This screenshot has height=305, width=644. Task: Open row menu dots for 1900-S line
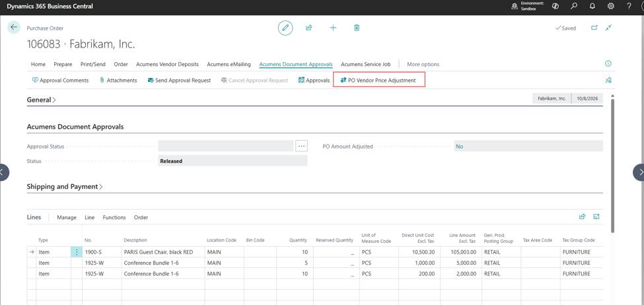coord(77,252)
